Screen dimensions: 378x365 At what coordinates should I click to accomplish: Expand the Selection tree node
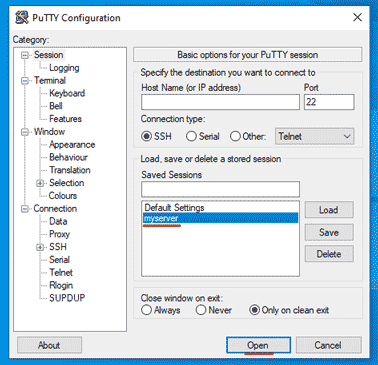tap(40, 183)
